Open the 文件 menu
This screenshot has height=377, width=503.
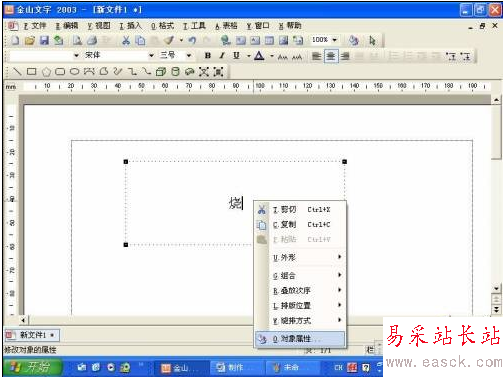click(x=35, y=26)
